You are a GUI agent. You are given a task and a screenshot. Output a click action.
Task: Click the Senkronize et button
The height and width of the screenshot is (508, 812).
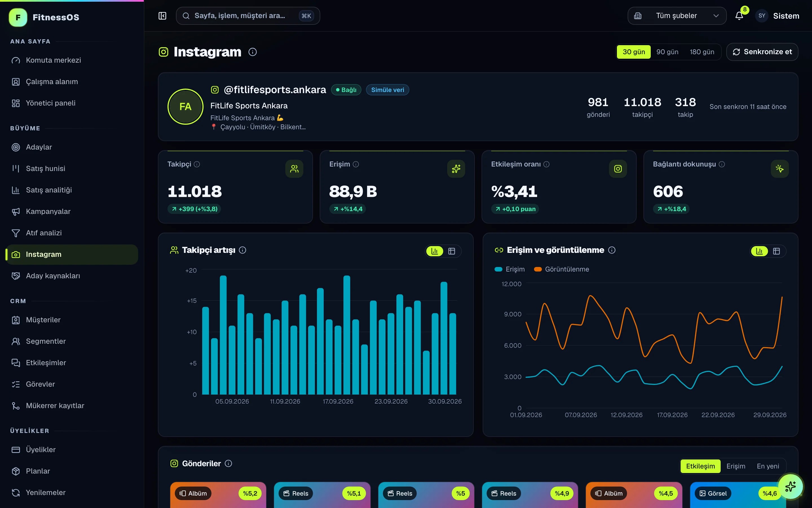tap(762, 52)
